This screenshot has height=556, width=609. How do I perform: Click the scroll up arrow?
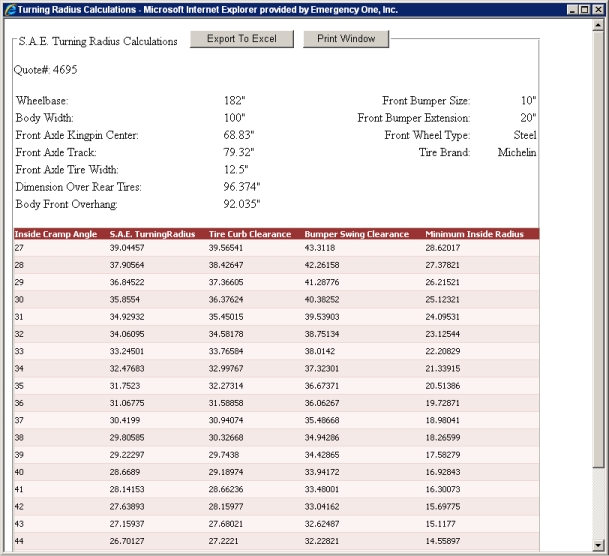[598, 25]
